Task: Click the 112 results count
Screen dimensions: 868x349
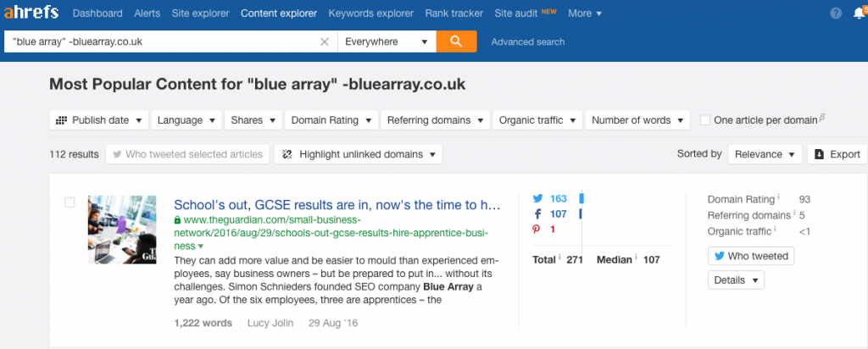Action: click(75, 154)
